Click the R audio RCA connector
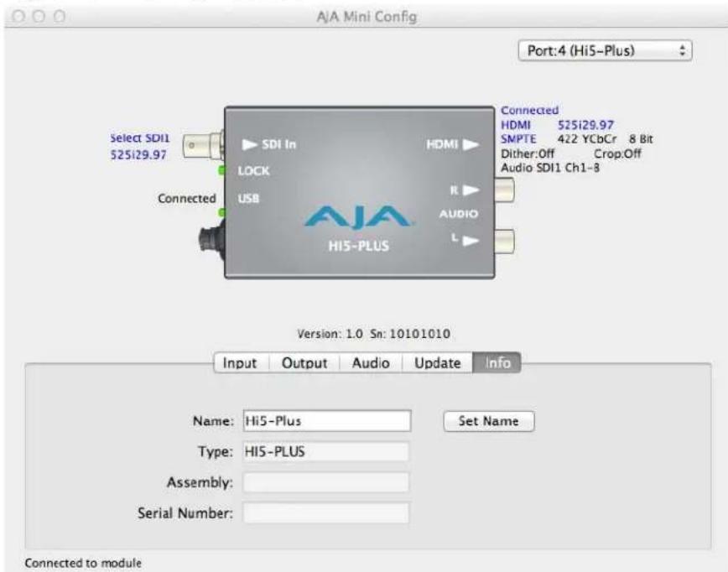 tap(505, 190)
